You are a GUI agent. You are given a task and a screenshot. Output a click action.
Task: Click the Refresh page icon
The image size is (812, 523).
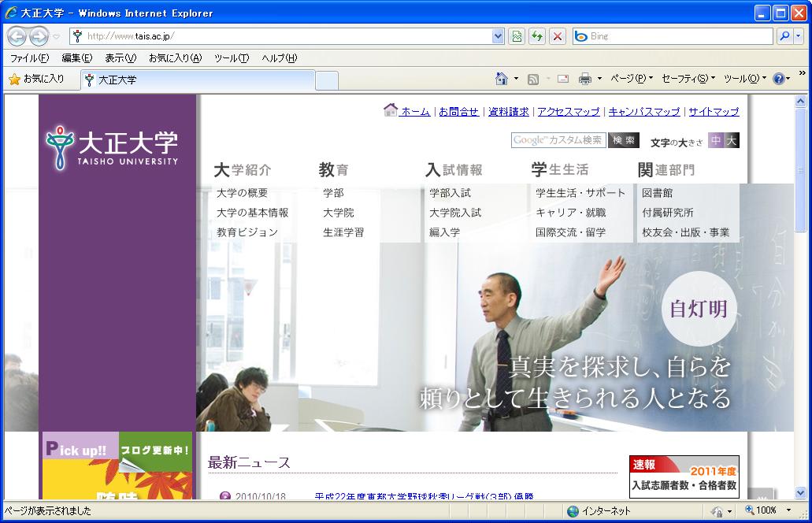(x=537, y=36)
